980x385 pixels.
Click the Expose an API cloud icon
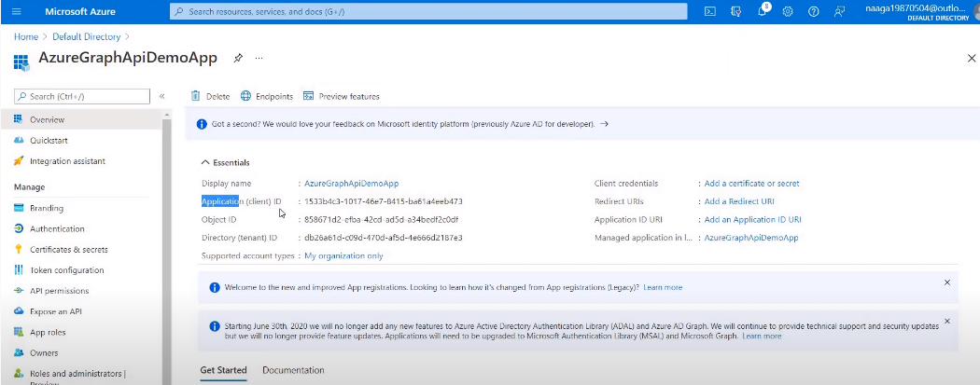(x=18, y=311)
